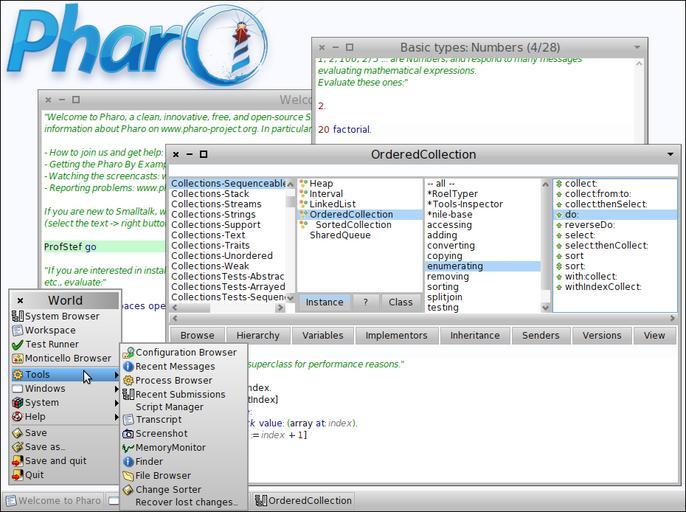Open the File Browser folder item

click(x=163, y=476)
